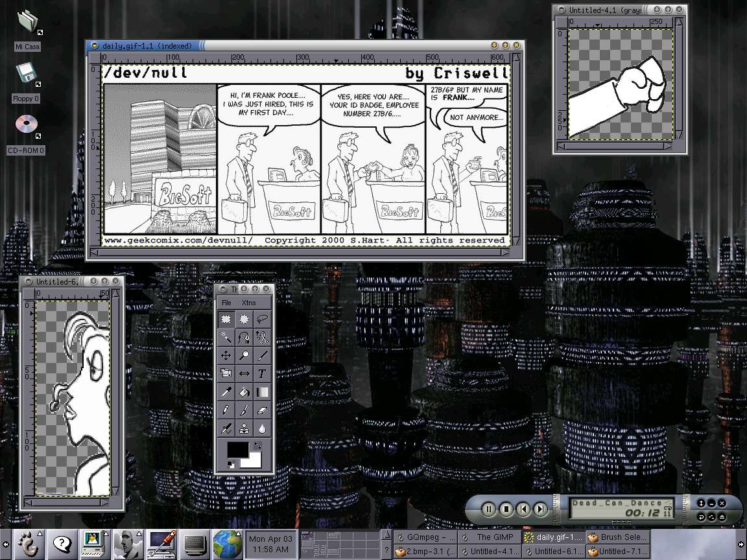Click the Mon Apr 03 clock applet
Screen dimensions: 747x560
(x=271, y=544)
